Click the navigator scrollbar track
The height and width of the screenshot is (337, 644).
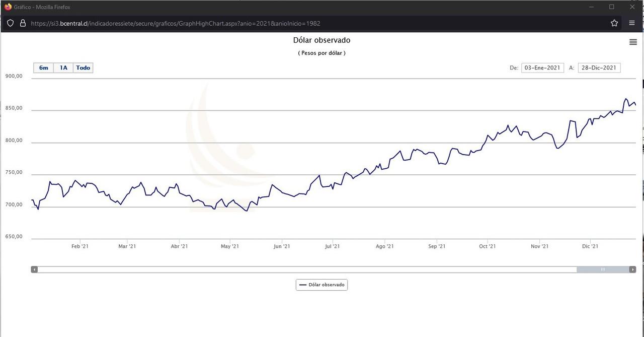(307, 269)
